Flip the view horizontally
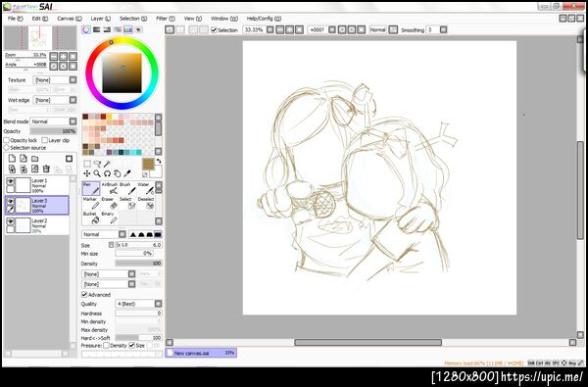 click(x=393, y=29)
